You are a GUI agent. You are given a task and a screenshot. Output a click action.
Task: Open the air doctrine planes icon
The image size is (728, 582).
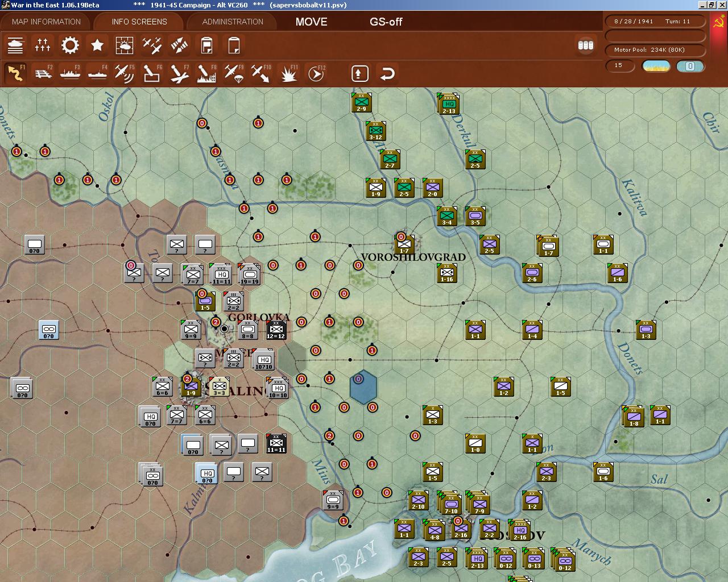click(152, 45)
